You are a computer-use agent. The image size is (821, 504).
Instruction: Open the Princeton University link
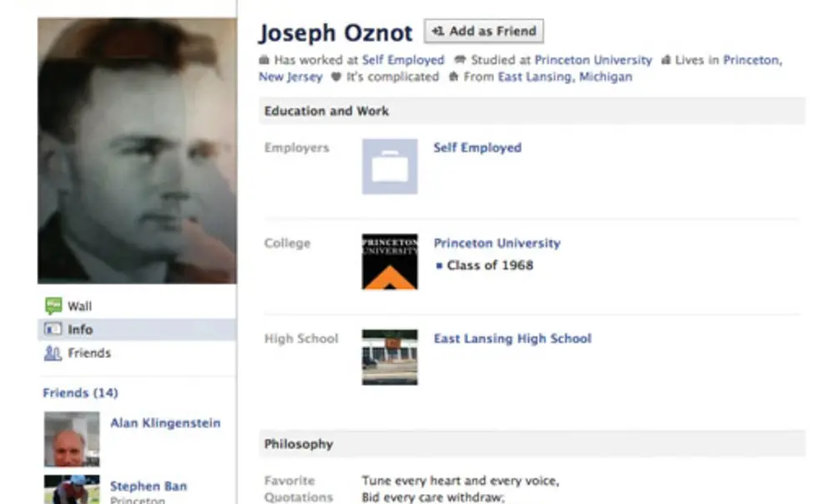pos(496,243)
